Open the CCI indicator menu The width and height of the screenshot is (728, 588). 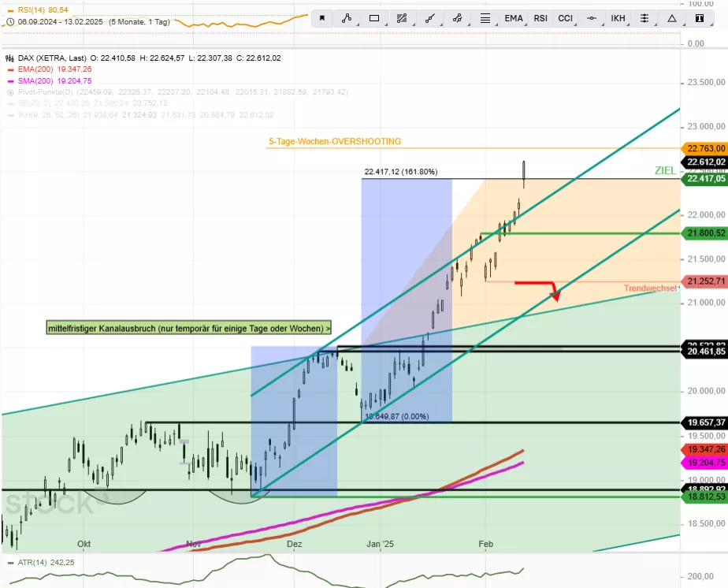(x=566, y=18)
